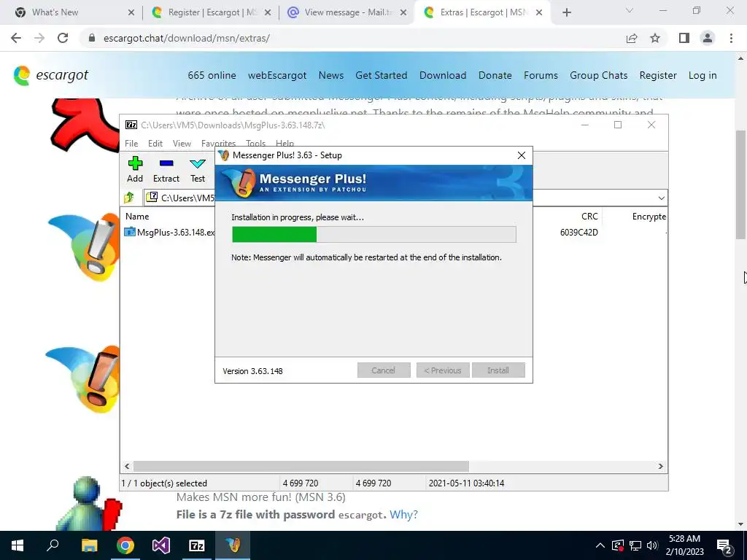Open a new browser tab
Image resolution: width=747 pixels, height=560 pixels.
[566, 13]
